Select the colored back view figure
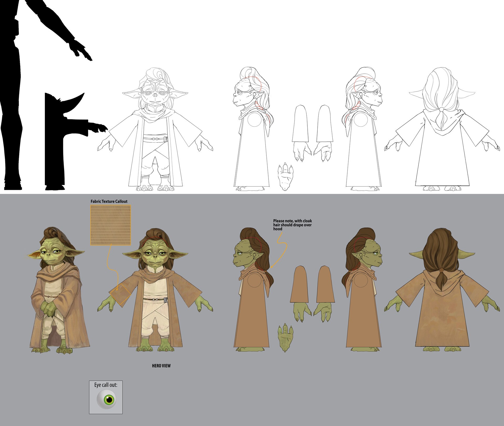This screenshot has height=426, width=504. coord(442,290)
